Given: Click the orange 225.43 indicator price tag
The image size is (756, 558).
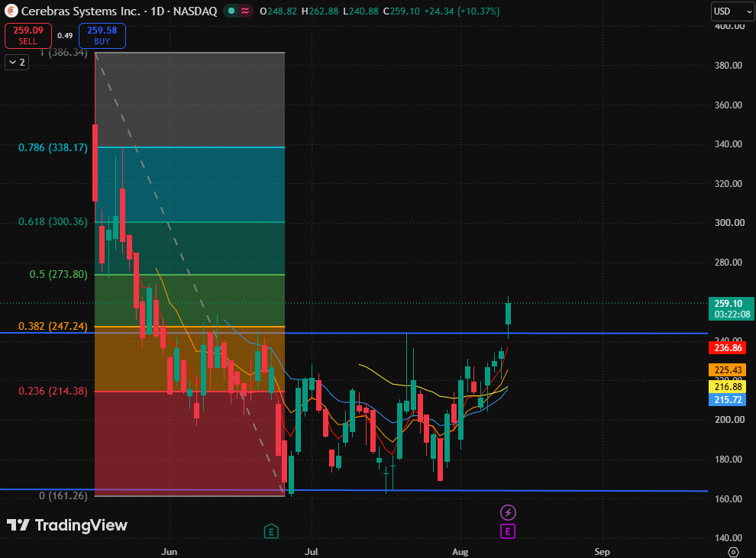Looking at the screenshot, I should 728,369.
